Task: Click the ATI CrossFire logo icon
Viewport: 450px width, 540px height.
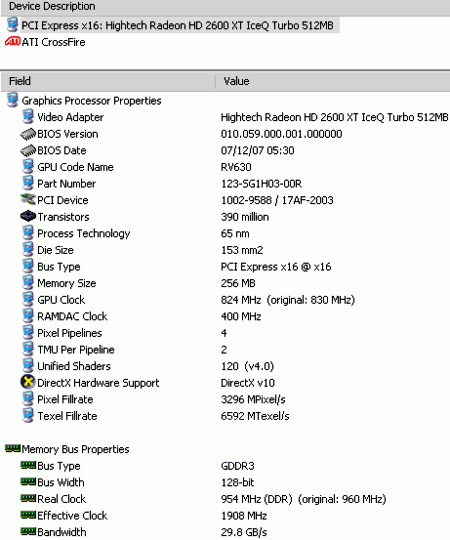Action: (x=12, y=42)
